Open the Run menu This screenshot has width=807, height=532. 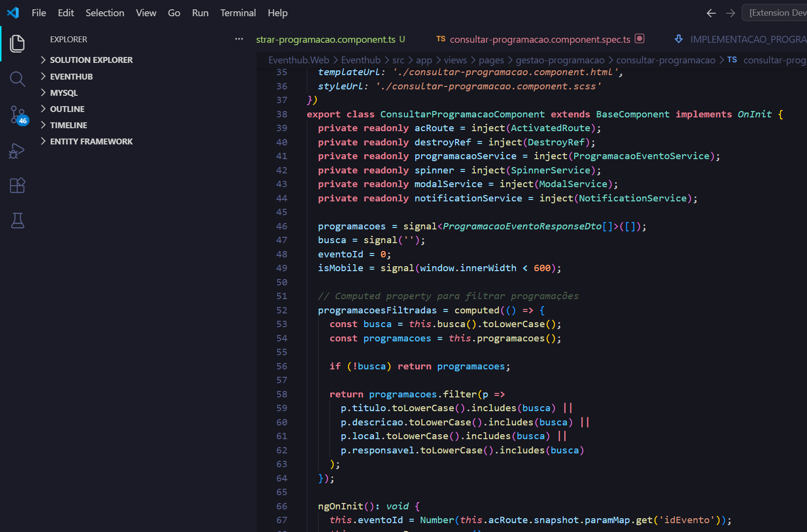pos(200,13)
